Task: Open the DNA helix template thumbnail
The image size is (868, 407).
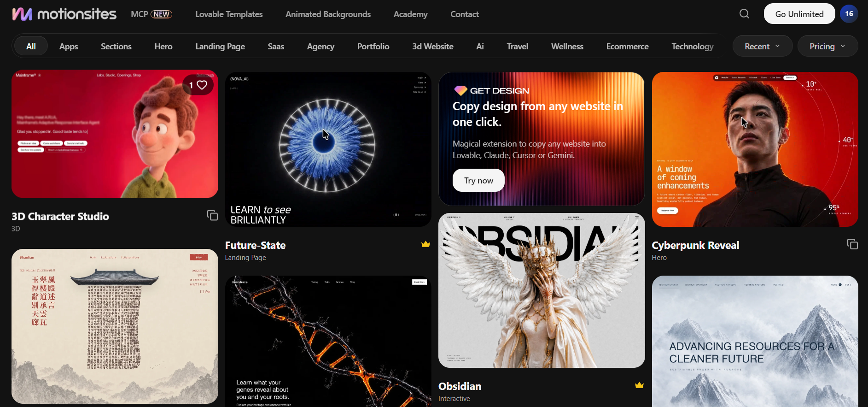Action: coord(328,341)
